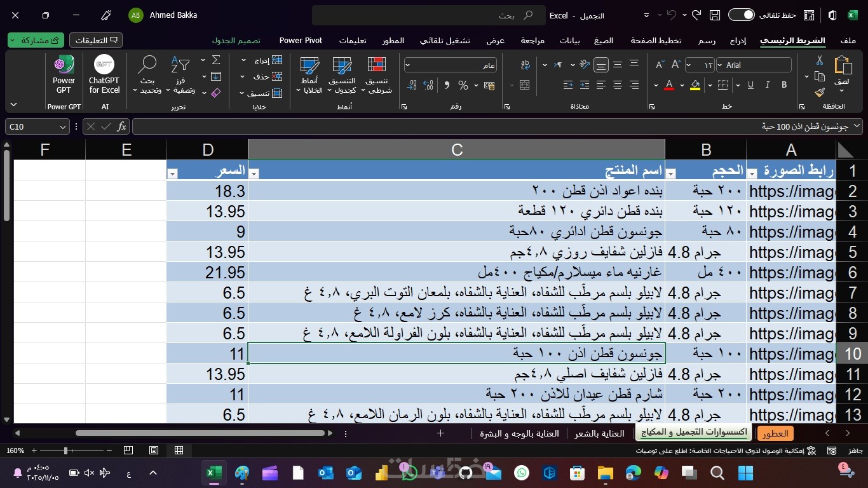Click the Clear eraser icon
868x488 pixels.
click(216, 93)
